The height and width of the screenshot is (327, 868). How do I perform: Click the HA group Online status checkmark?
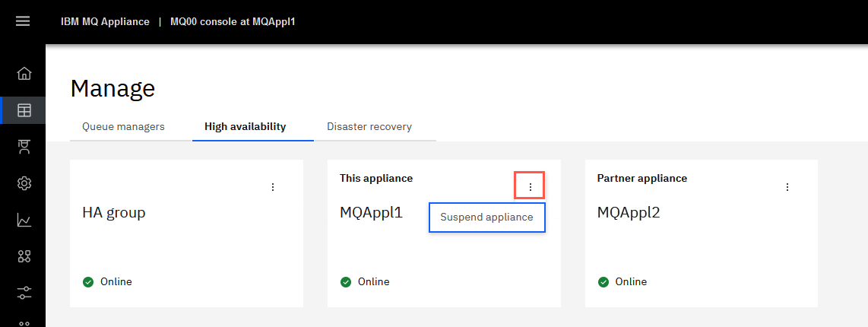click(88, 282)
